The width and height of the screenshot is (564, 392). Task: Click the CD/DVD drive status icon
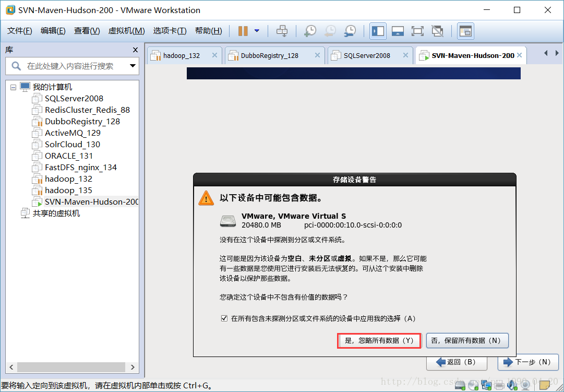[473, 386]
